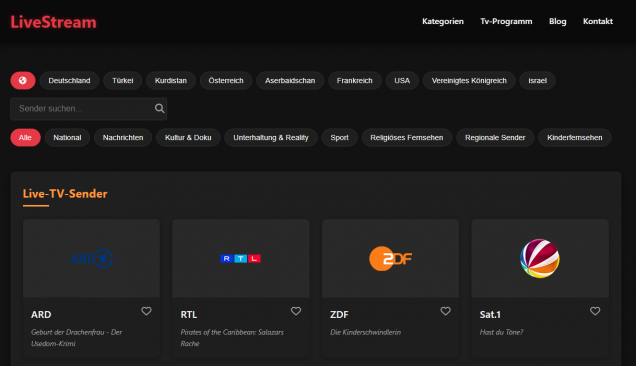Click 'Die Kinderschwindlerin' program text
The height and width of the screenshot is (366, 636).
(x=365, y=332)
